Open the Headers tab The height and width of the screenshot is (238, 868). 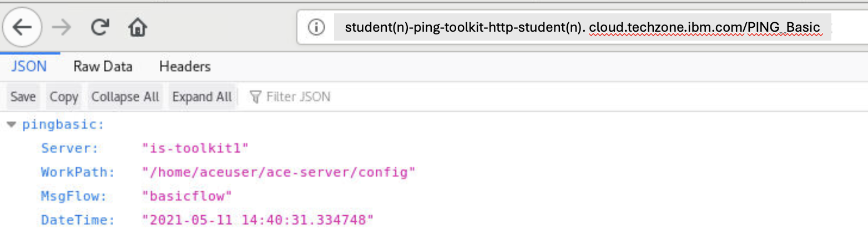(x=185, y=67)
